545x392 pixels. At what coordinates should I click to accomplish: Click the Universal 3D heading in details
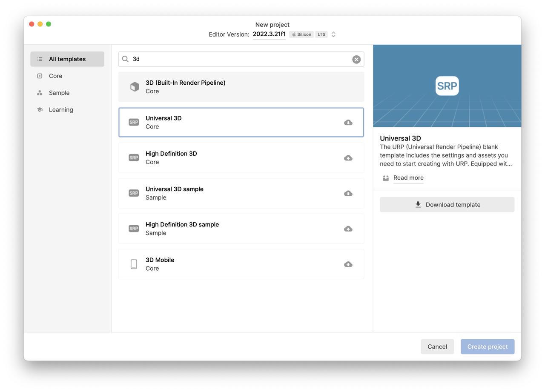click(x=400, y=138)
